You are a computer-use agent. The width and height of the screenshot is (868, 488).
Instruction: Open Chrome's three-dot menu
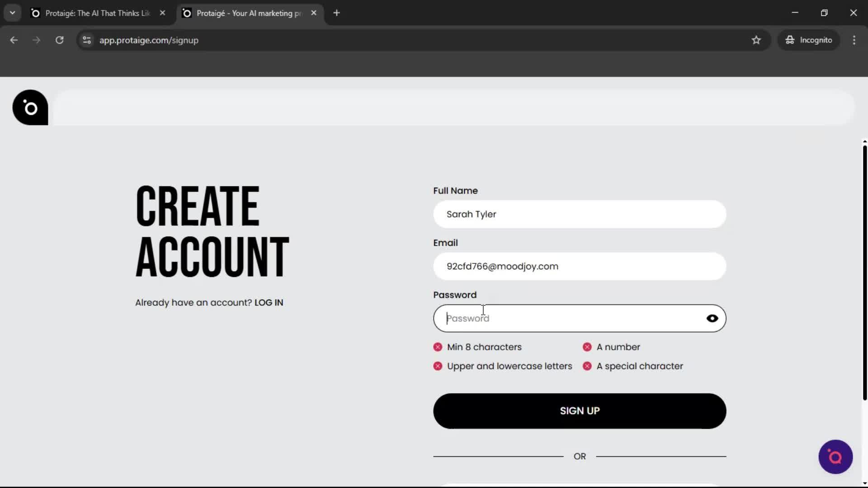[854, 40]
